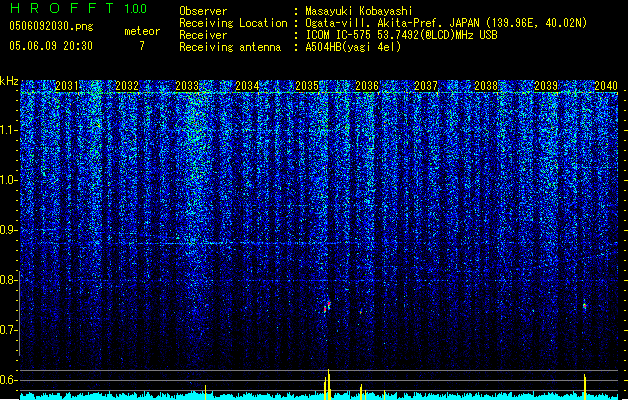Click the 0.6 kHz axis label
The width and height of the screenshot is (629, 400).
click(x=9, y=380)
